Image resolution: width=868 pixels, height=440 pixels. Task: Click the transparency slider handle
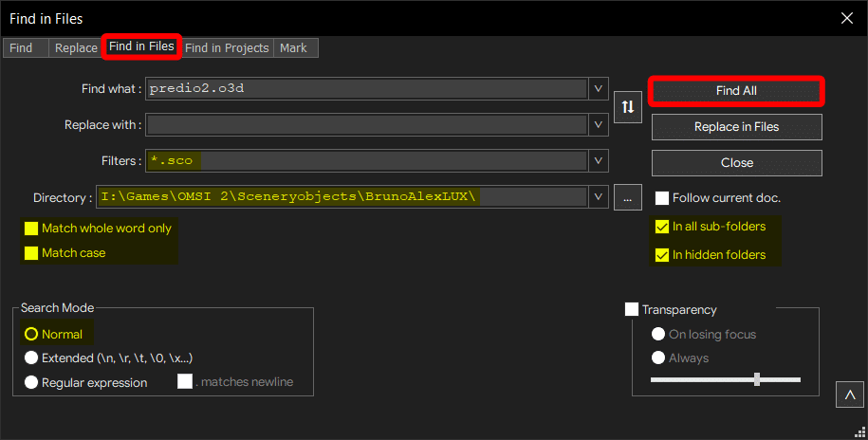[x=756, y=379]
